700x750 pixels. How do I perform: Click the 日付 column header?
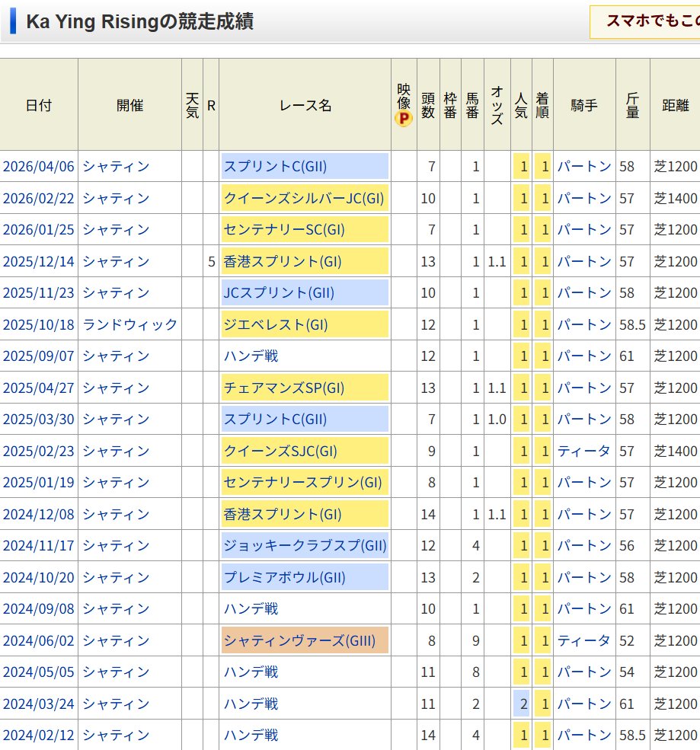(39, 105)
